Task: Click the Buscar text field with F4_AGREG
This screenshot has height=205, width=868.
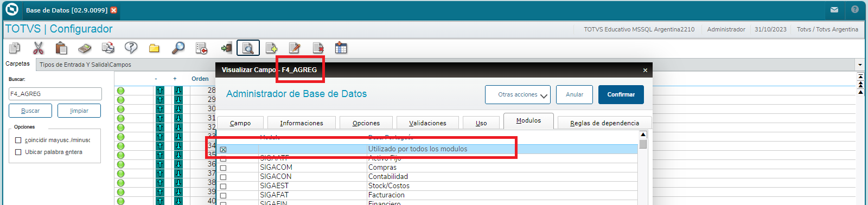Action: click(55, 94)
